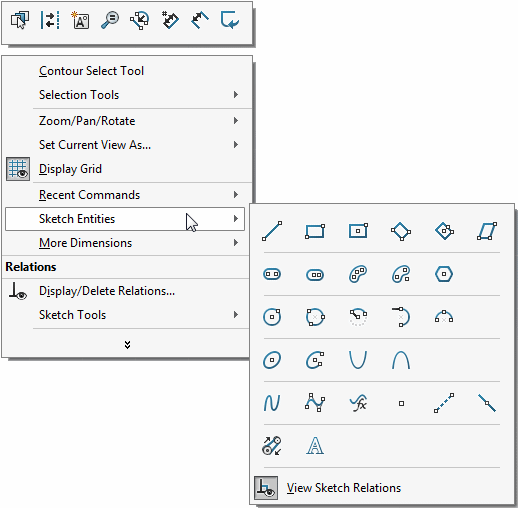Choose the Corner Rectangle tool icon
Viewport: 518px width, 508px height.
tap(315, 231)
